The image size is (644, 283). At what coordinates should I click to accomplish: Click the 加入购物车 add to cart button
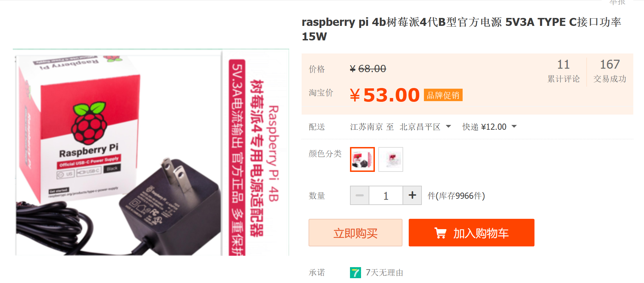tap(472, 233)
